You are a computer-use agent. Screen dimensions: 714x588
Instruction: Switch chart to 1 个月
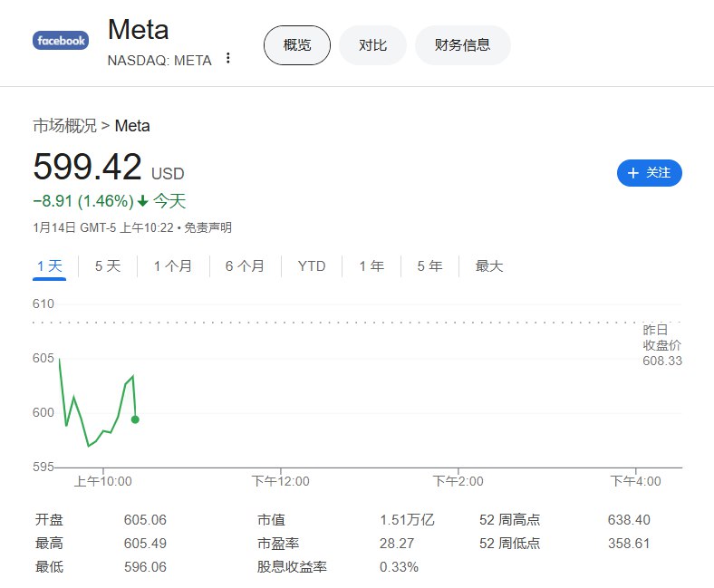tap(172, 266)
